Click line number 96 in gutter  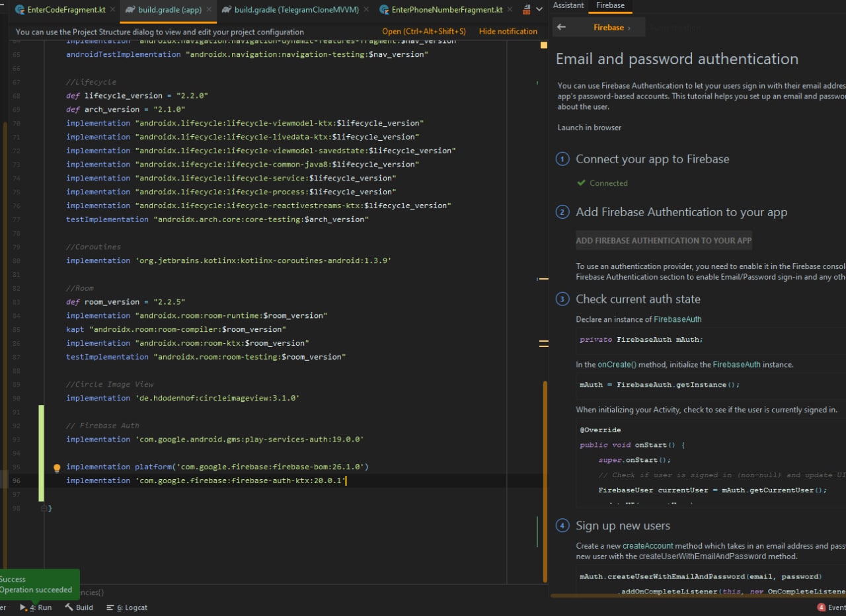point(16,481)
